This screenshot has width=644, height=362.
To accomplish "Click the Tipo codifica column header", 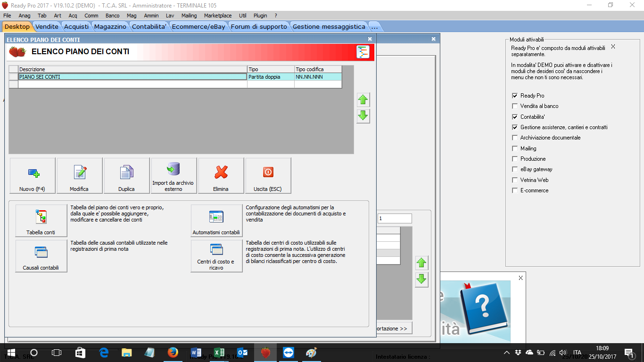I will click(x=318, y=69).
